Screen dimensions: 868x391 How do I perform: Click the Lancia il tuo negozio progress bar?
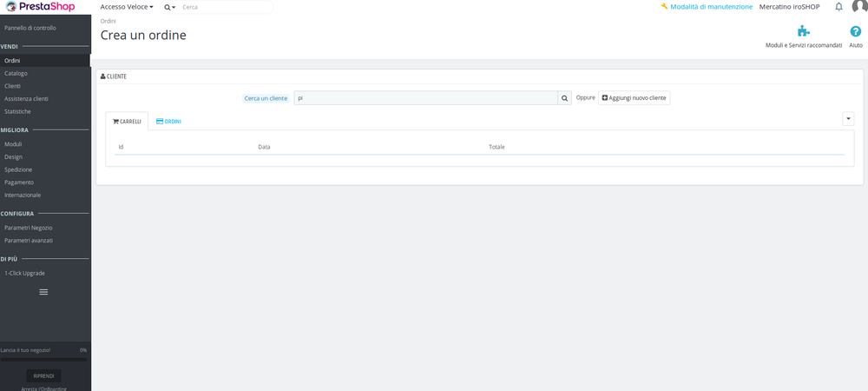[x=43, y=360]
